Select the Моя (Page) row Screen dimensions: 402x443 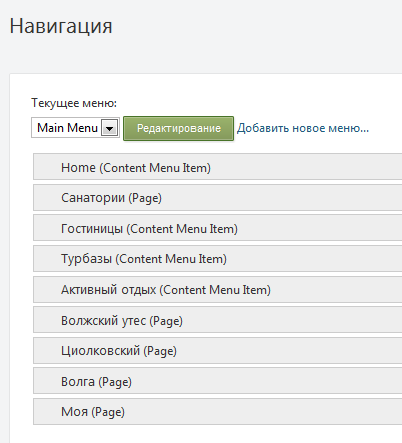[217, 411]
